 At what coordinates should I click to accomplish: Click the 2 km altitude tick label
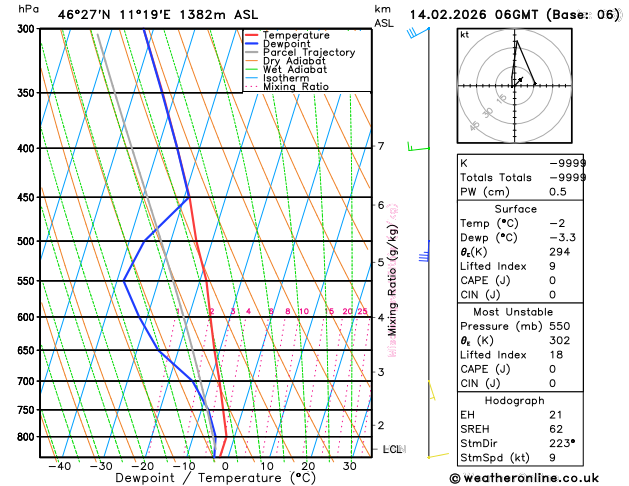coord(381,425)
